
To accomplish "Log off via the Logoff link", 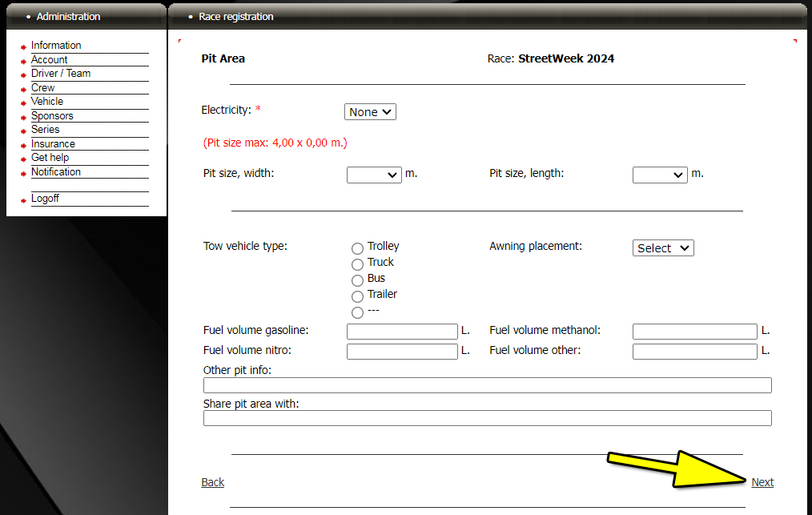I will point(45,199).
